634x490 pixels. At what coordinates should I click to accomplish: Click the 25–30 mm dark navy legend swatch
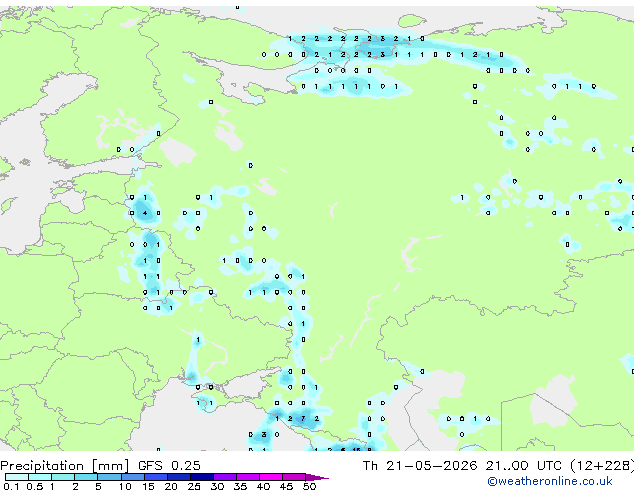click(x=201, y=477)
